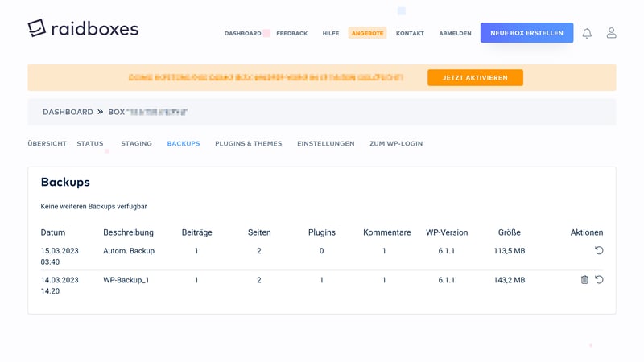
Task: Select the Angebote menu item
Action: (x=367, y=34)
